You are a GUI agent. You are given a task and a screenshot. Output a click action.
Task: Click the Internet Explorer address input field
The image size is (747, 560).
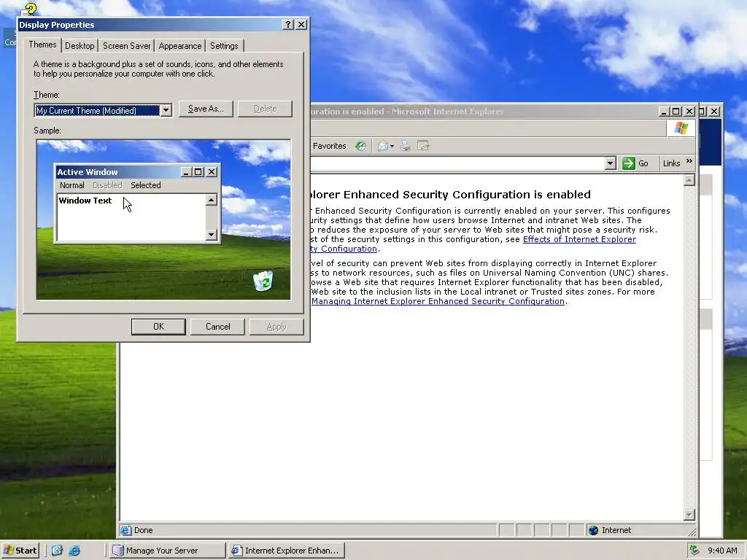pos(458,163)
